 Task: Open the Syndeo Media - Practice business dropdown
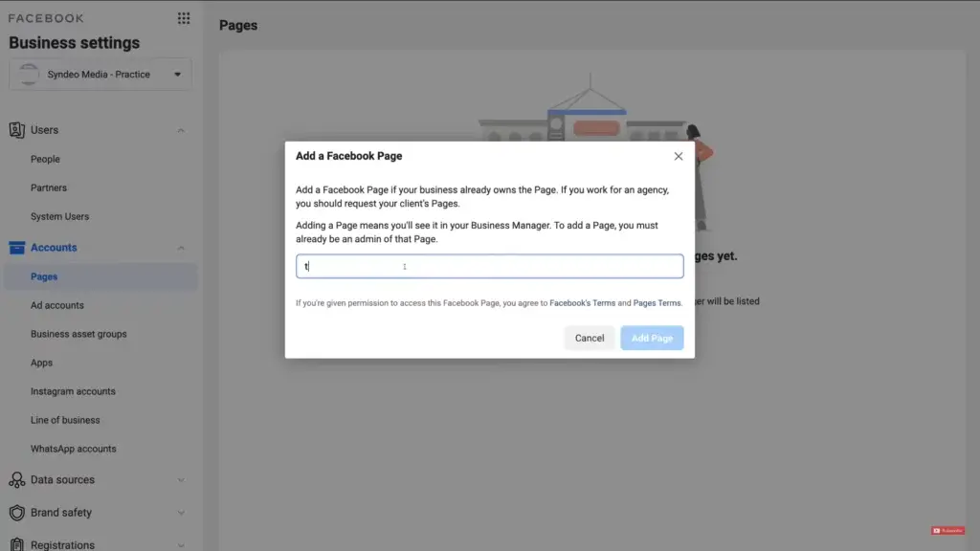pos(100,75)
